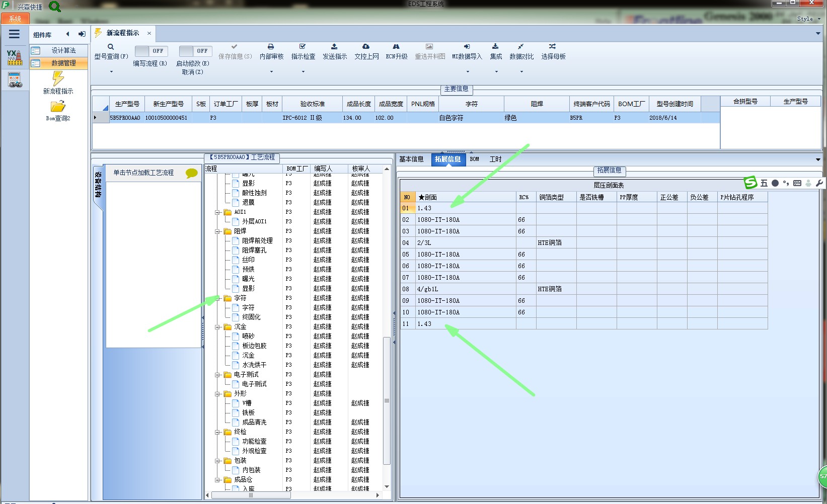
Task: Click the 验收标准 column header
Action: click(312, 104)
